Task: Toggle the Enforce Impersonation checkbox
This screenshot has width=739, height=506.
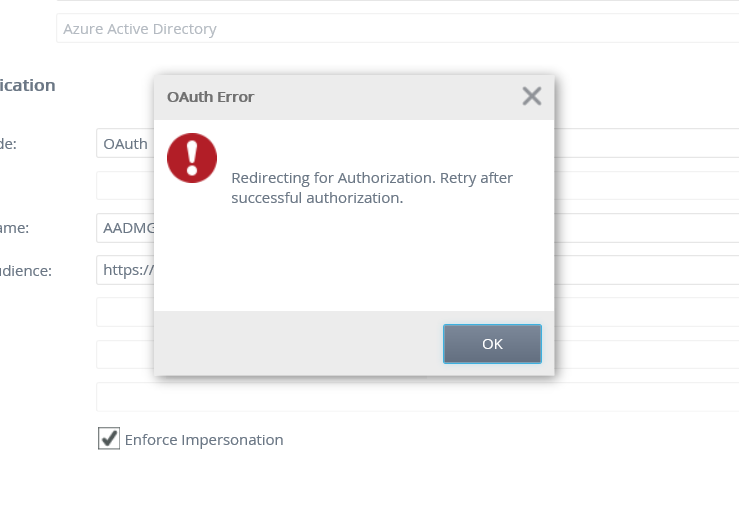Action: tap(108, 439)
